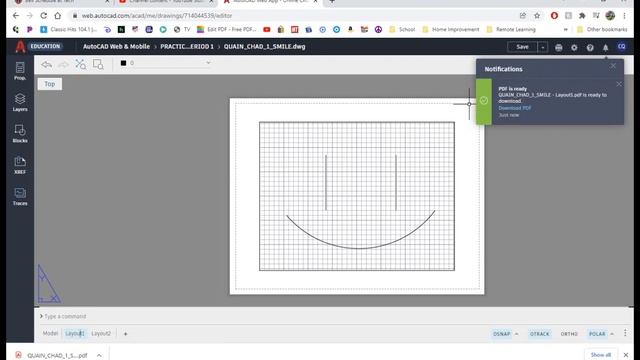Click the undo arrow in toolbar
640x360 pixels.
47,64
